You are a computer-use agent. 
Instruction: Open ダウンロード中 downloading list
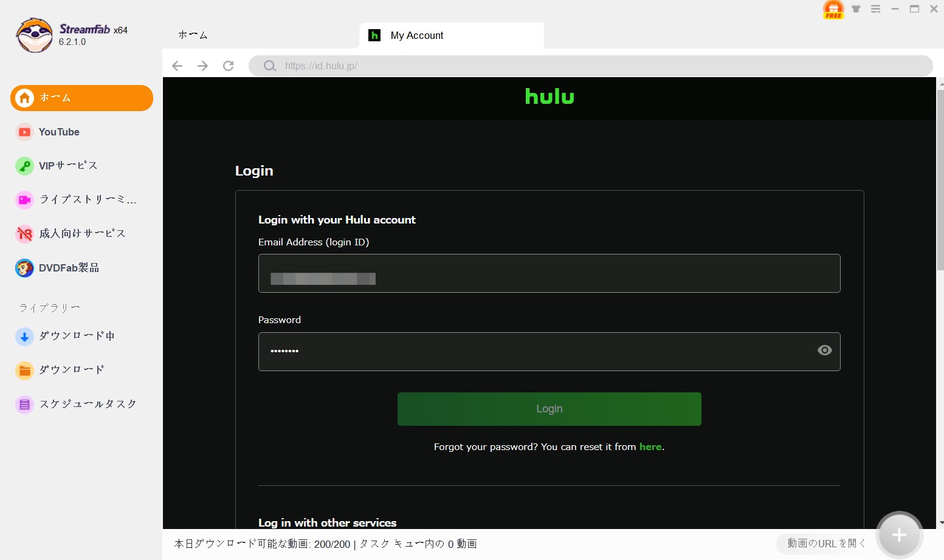(x=81, y=336)
